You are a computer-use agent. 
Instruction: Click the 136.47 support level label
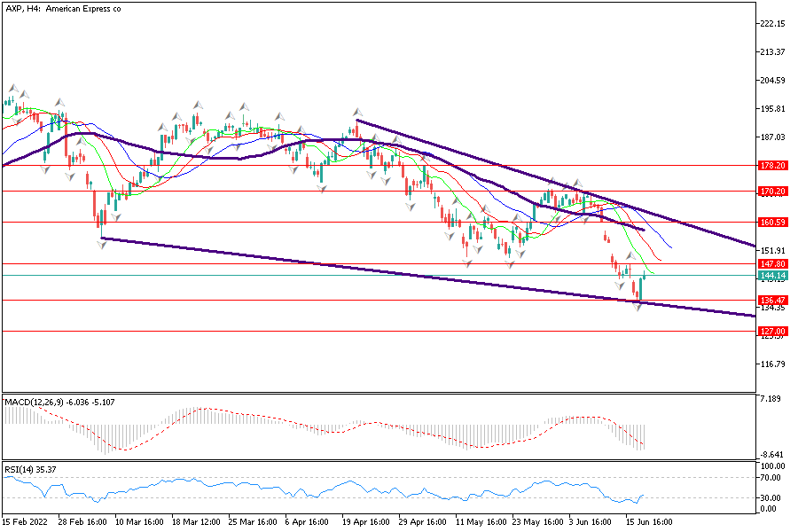point(772,301)
